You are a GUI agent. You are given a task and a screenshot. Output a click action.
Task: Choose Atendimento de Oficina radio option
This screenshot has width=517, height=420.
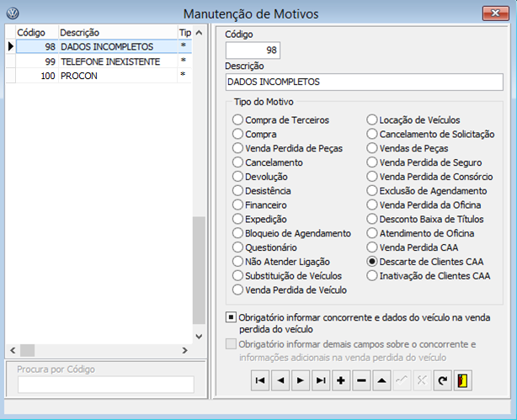tap(420, 233)
